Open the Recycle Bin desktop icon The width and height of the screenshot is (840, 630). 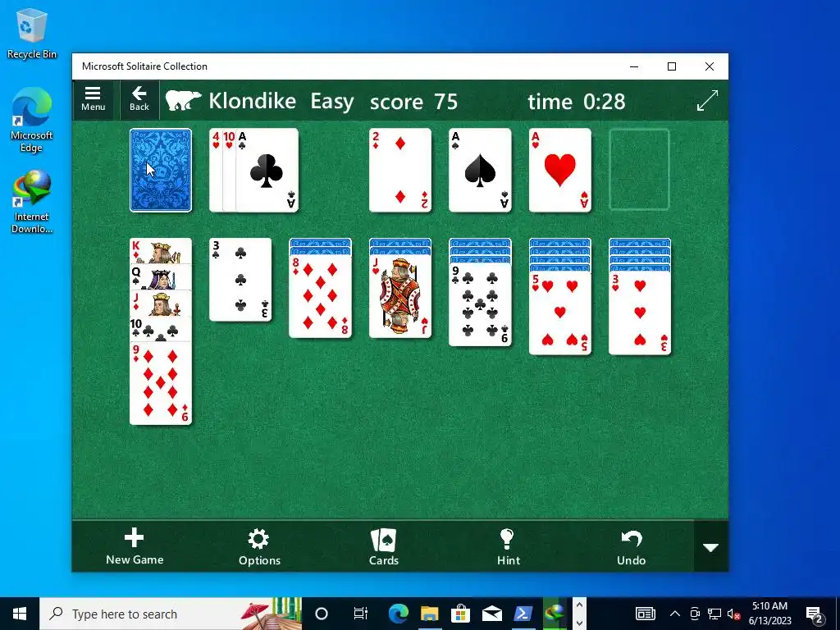[32, 33]
